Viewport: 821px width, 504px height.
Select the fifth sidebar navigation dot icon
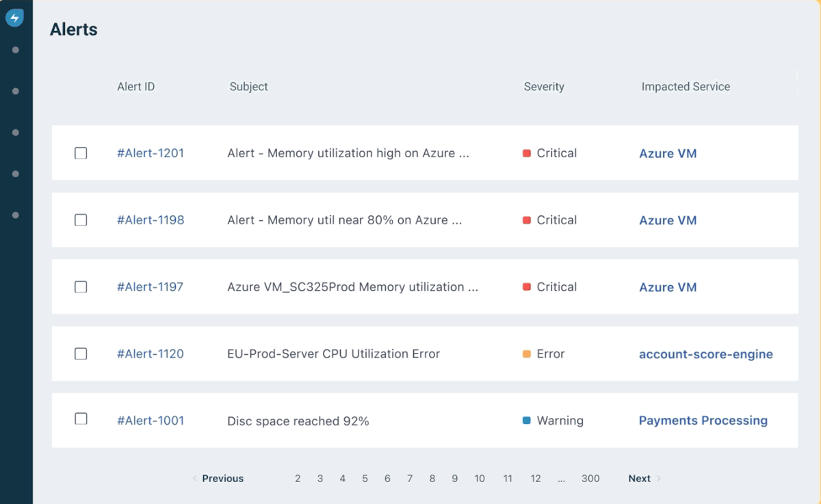15,215
